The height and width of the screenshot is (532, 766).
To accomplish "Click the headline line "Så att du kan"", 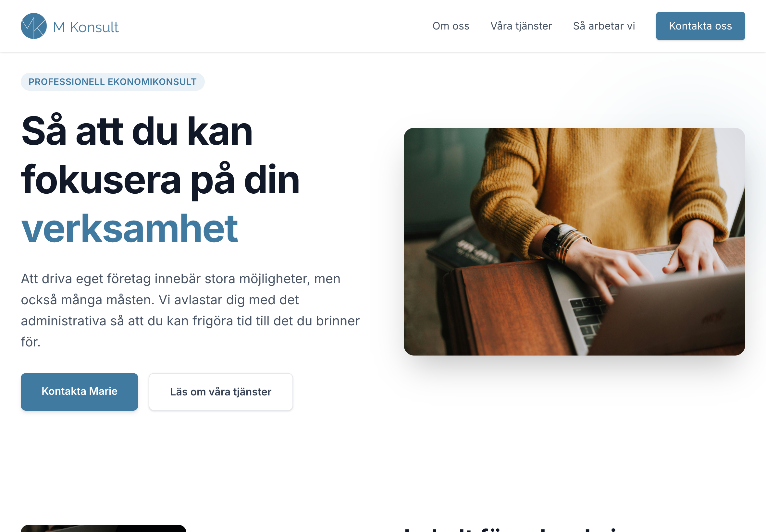I will pos(137,131).
